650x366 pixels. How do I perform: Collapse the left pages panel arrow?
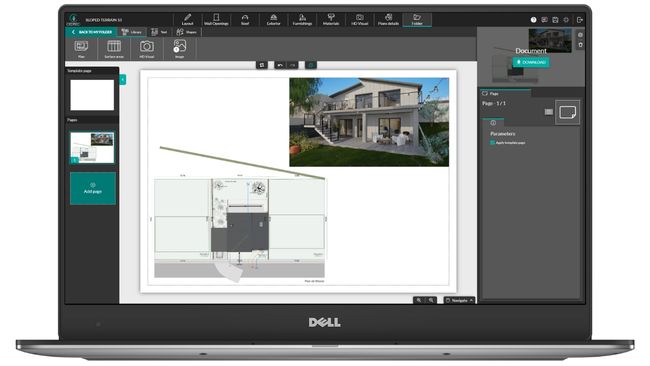[x=123, y=80]
